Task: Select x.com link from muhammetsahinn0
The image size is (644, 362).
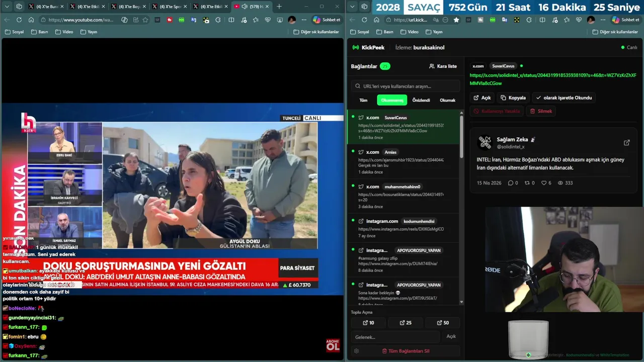Action: [x=403, y=196]
